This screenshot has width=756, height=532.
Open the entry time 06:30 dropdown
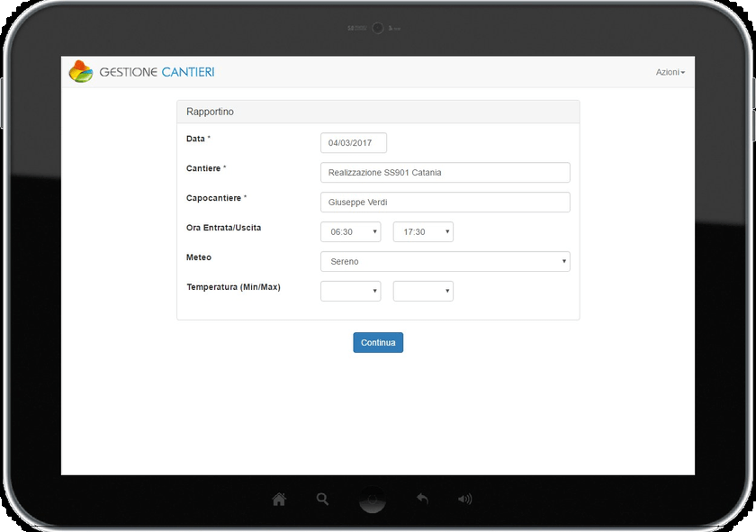click(x=350, y=232)
